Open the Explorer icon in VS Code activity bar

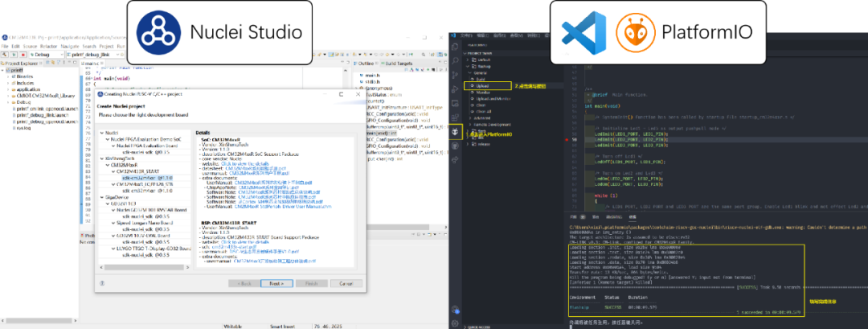pyautogui.click(x=455, y=47)
